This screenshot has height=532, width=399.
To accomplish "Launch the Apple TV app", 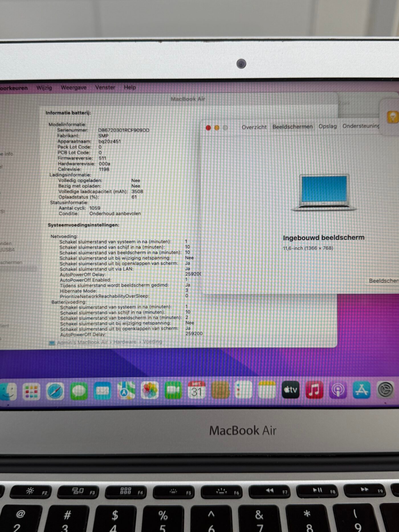I will coord(290,390).
